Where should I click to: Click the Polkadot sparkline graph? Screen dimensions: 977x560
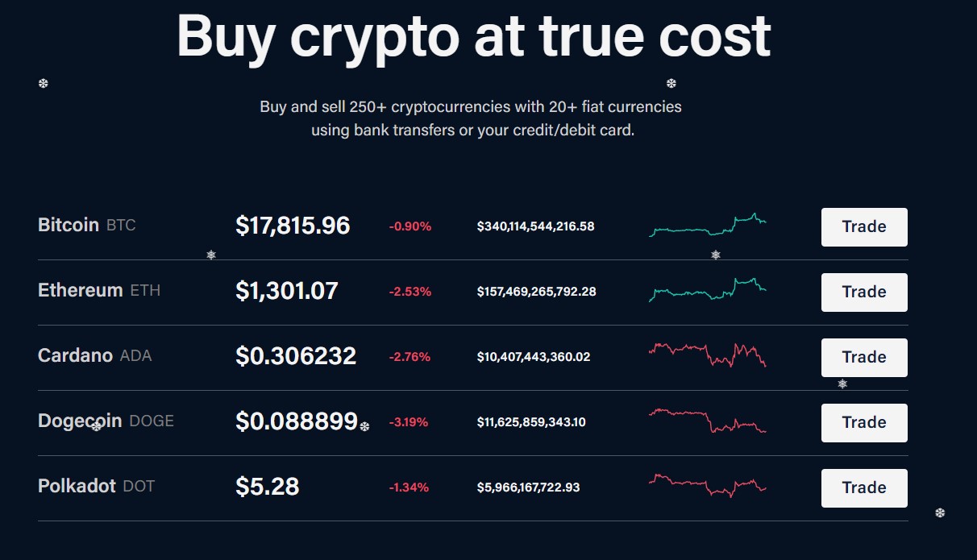pyautogui.click(x=708, y=487)
